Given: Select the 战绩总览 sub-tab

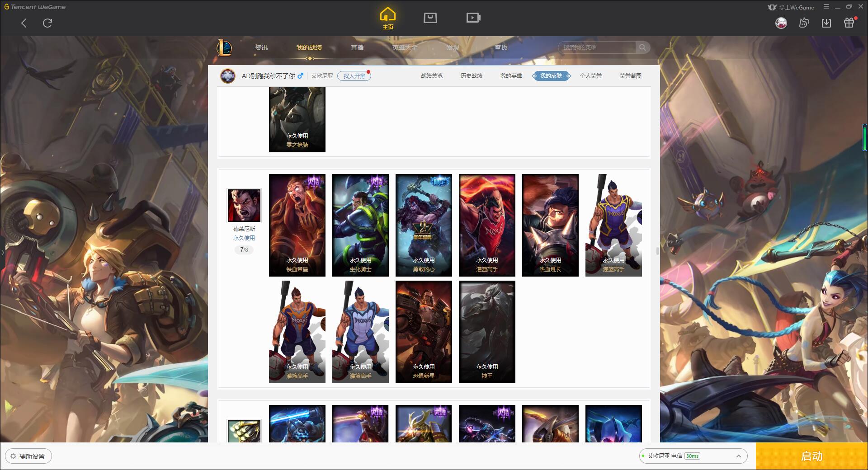Looking at the screenshot, I should click(432, 76).
